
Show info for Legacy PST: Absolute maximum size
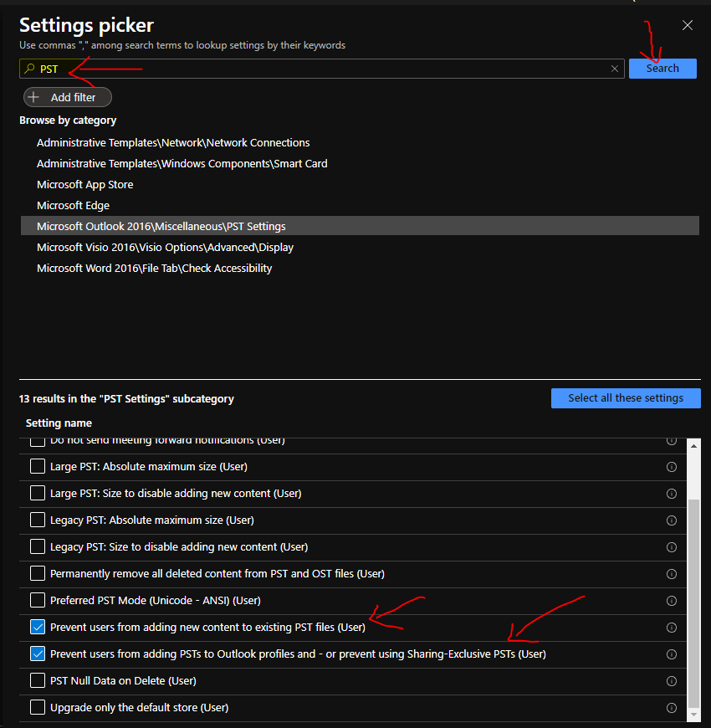click(671, 520)
